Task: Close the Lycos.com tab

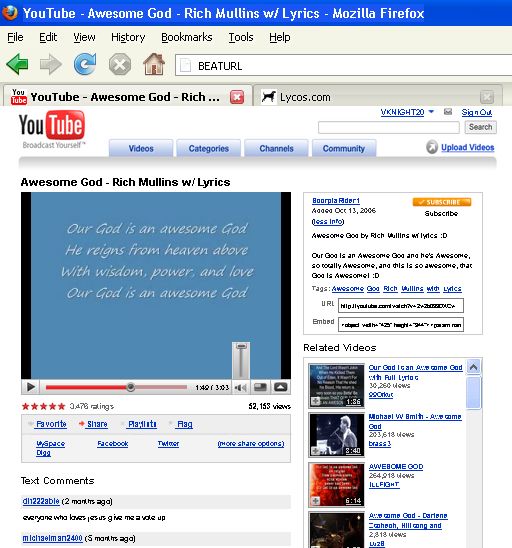Action: (x=487, y=97)
